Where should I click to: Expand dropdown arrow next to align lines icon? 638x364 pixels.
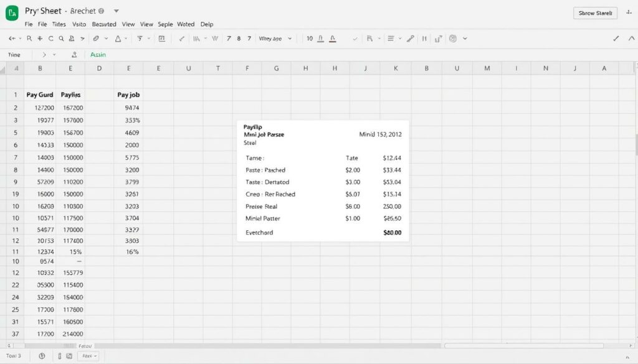400,39
